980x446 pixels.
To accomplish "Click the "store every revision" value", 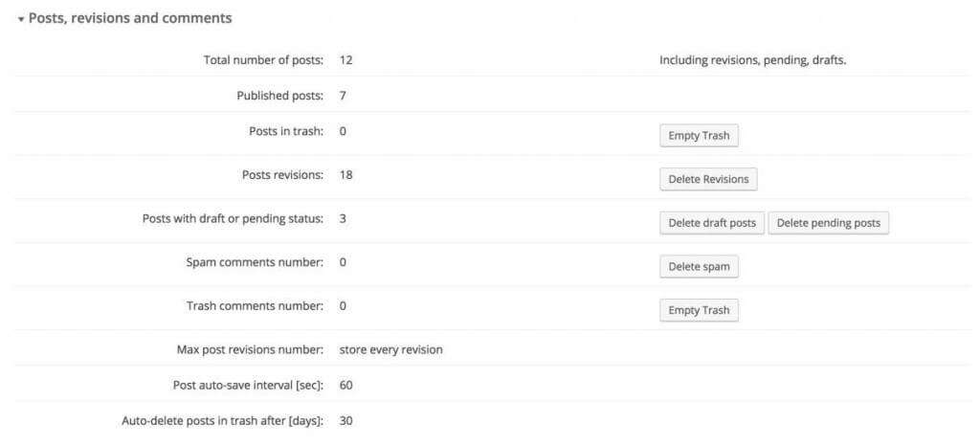I will click(x=391, y=349).
